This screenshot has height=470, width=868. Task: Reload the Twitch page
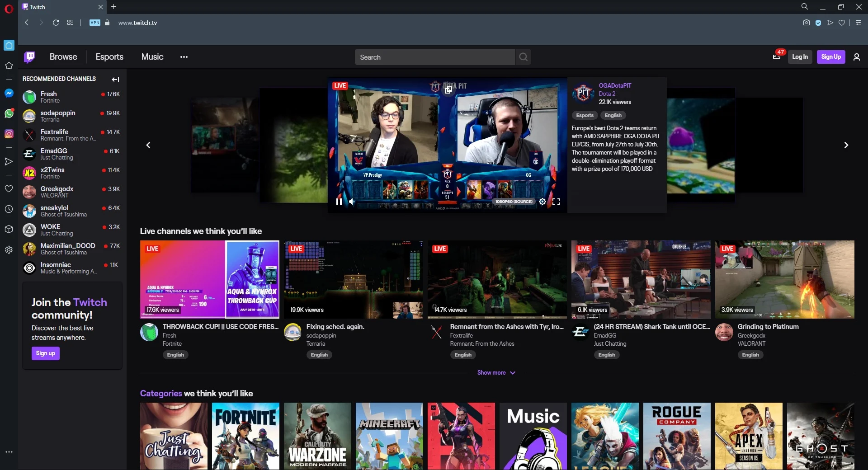tap(56, 23)
